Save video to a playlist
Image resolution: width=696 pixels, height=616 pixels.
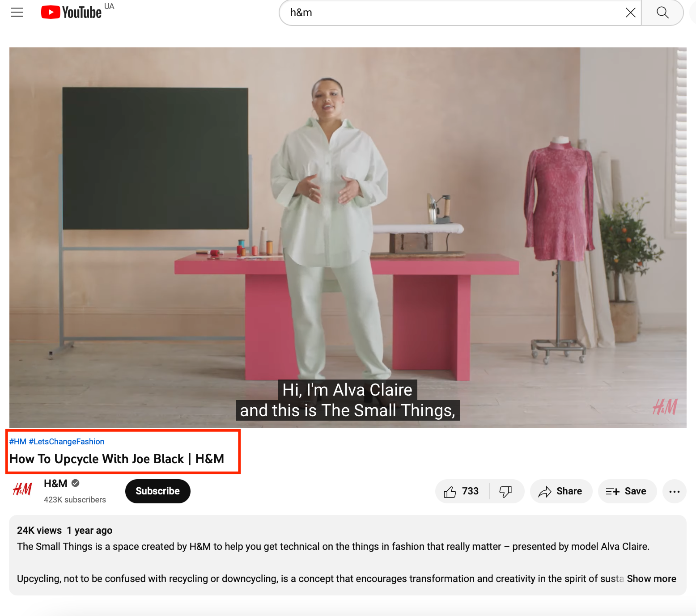tap(627, 491)
